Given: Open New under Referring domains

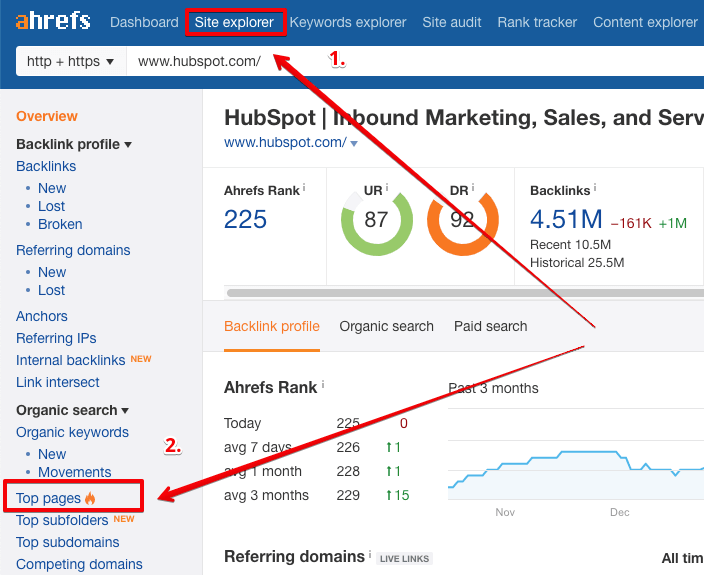Looking at the screenshot, I should (x=52, y=272).
